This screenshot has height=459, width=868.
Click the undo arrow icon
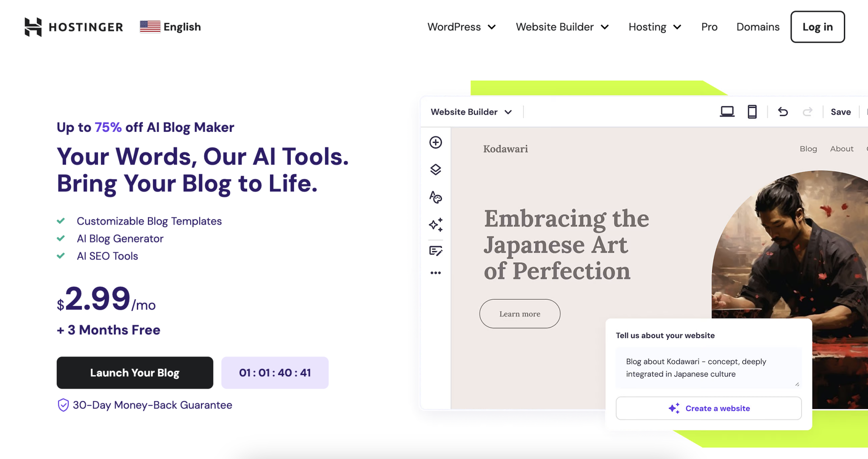tap(783, 111)
